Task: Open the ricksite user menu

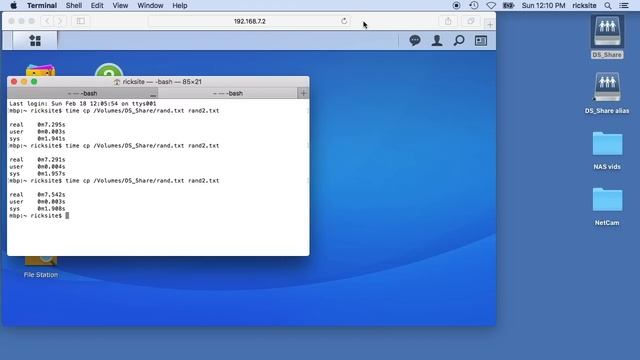Action: point(584,5)
